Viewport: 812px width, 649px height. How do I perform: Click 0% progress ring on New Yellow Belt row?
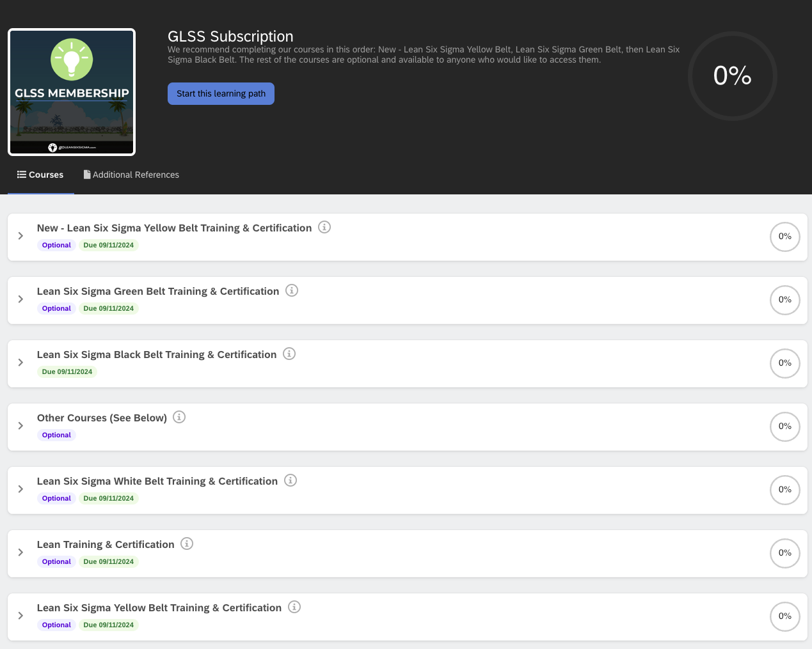[x=785, y=237]
